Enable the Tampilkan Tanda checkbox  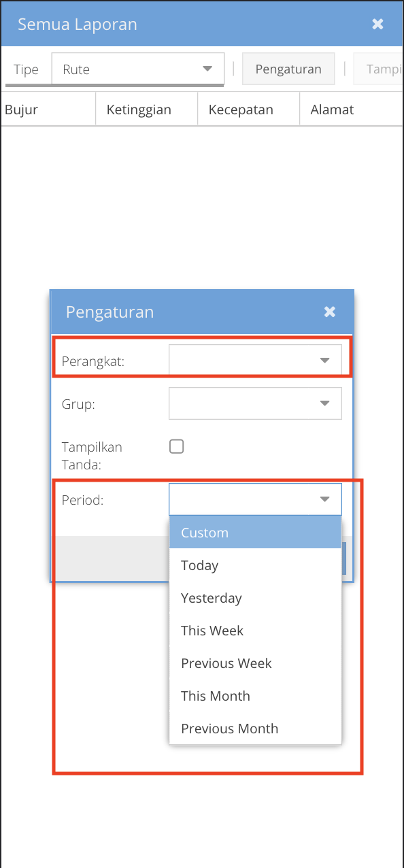pyautogui.click(x=176, y=446)
